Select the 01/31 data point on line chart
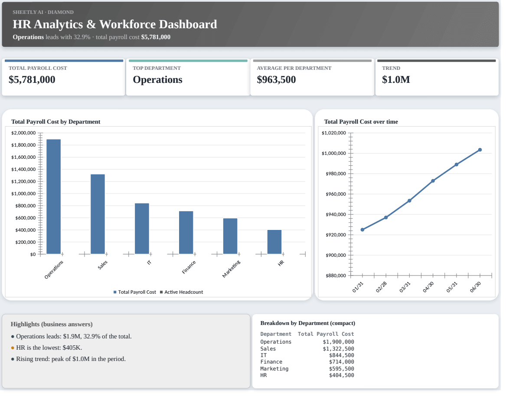Image resolution: width=532 pixels, height=400 pixels. (362, 230)
